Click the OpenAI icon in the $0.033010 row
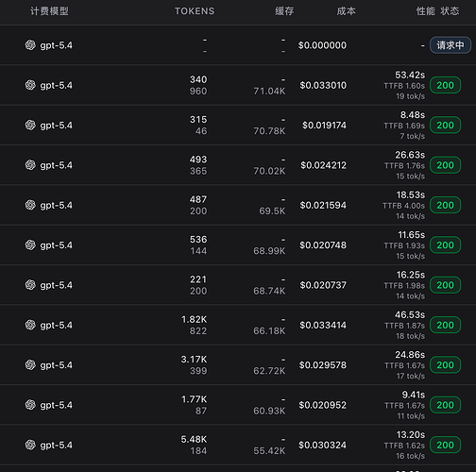The height and width of the screenshot is (472, 476). point(30,85)
